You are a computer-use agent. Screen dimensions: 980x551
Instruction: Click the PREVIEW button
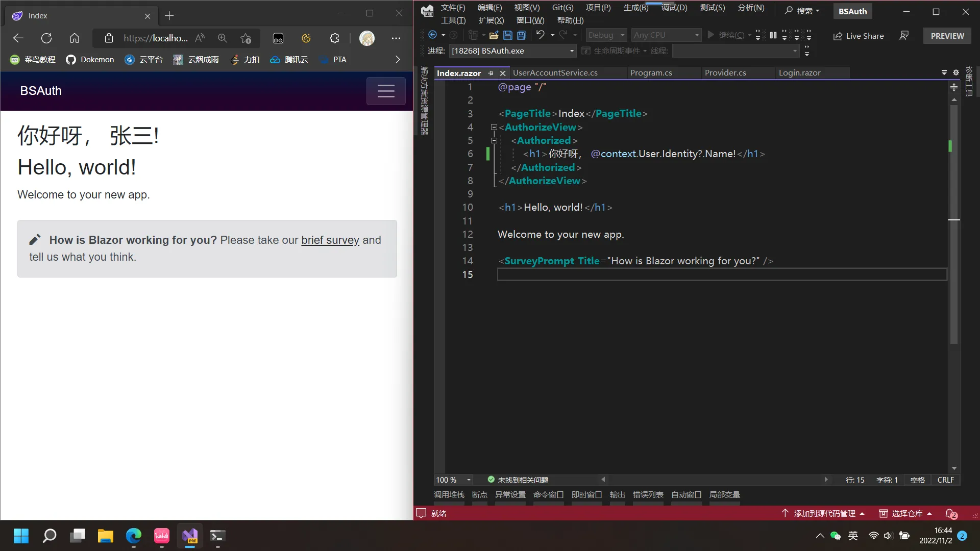(x=947, y=36)
